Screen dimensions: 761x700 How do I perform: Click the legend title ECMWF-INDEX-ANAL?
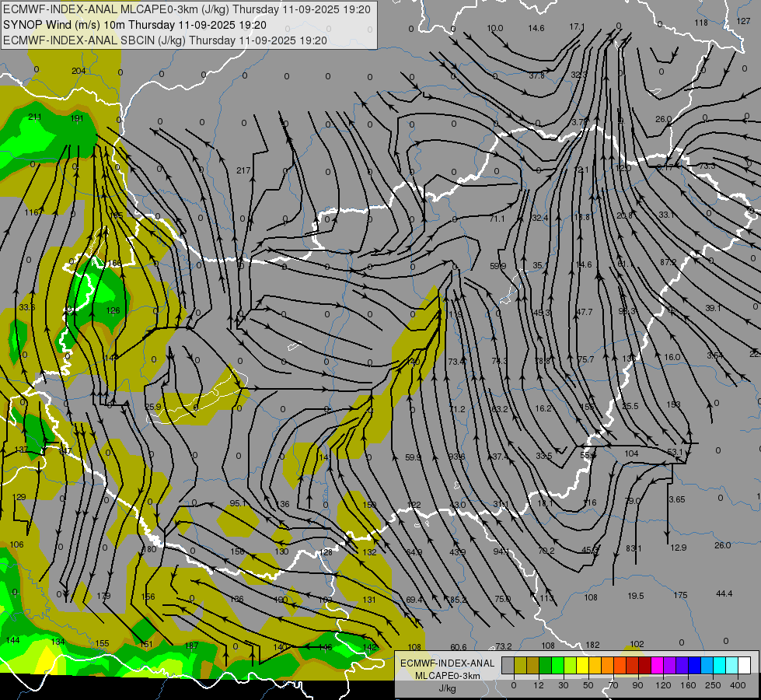point(447,663)
